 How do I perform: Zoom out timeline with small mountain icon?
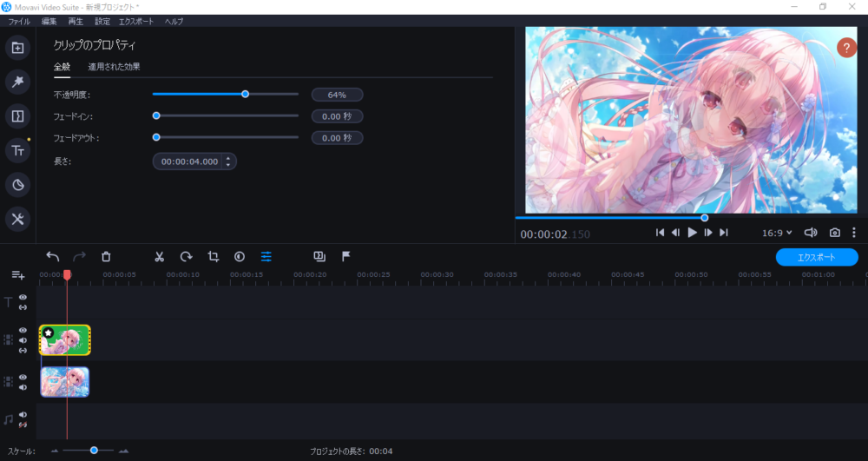click(54, 451)
